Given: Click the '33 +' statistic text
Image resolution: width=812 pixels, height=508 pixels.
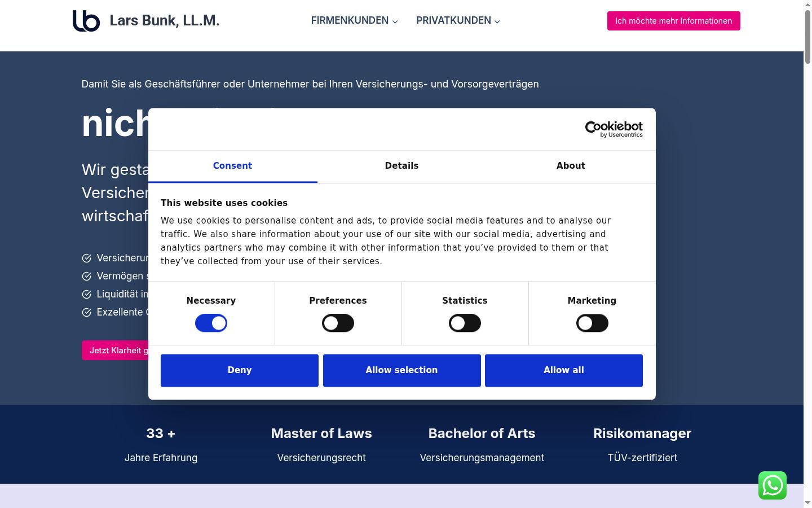Looking at the screenshot, I should (161, 433).
